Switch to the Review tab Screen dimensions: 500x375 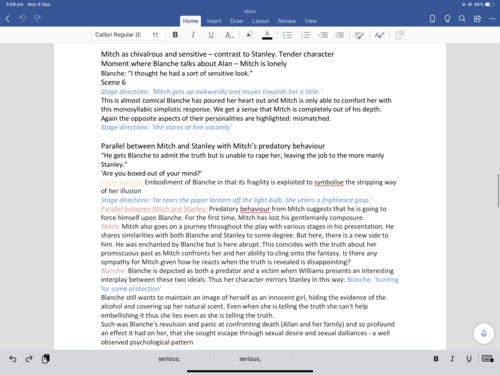coord(287,21)
